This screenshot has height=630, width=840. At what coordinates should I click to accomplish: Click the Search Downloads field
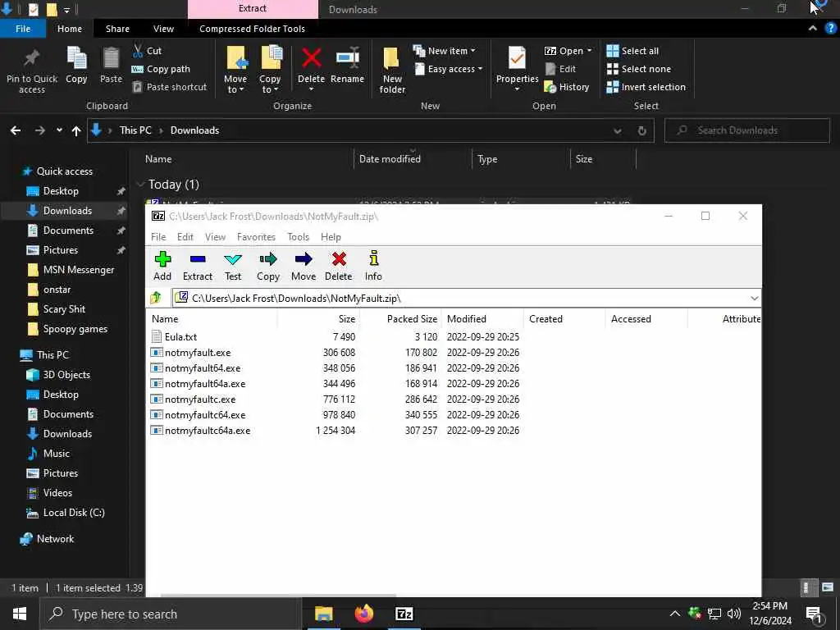pos(747,130)
